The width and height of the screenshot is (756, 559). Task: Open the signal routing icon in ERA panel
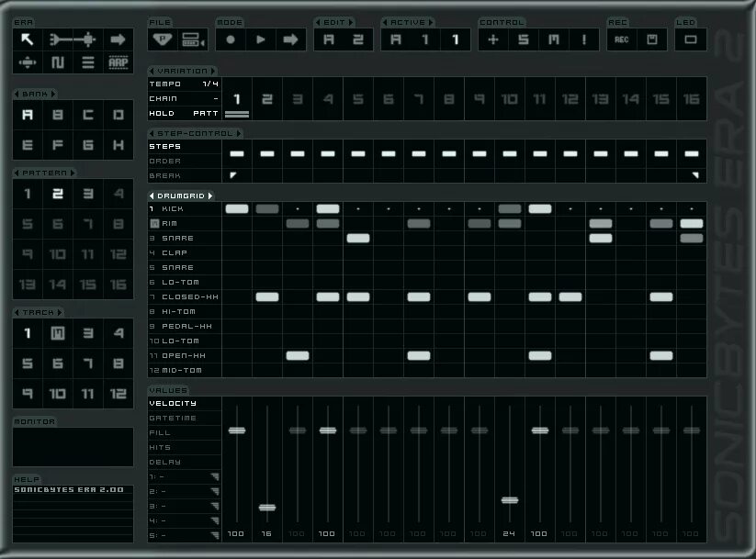tap(73, 39)
